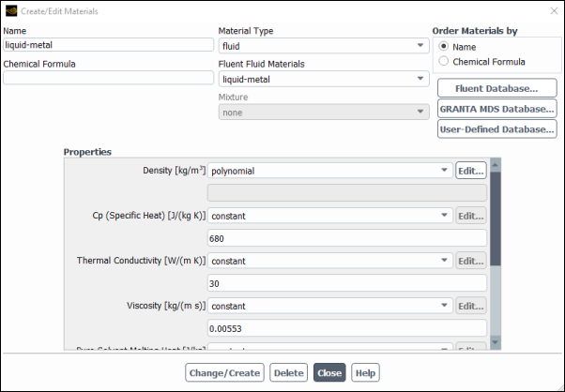This screenshot has width=565, height=392.
Task: Open User-Defined Database
Action: coord(496,128)
